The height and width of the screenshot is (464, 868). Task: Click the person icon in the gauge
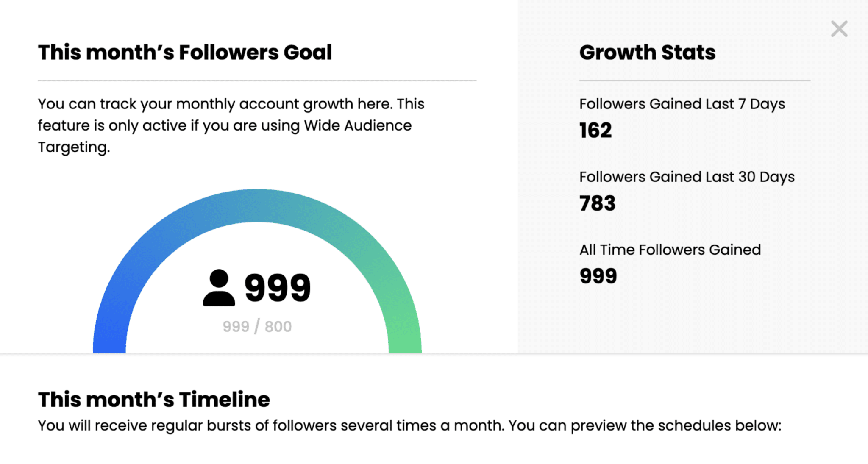[x=219, y=288]
